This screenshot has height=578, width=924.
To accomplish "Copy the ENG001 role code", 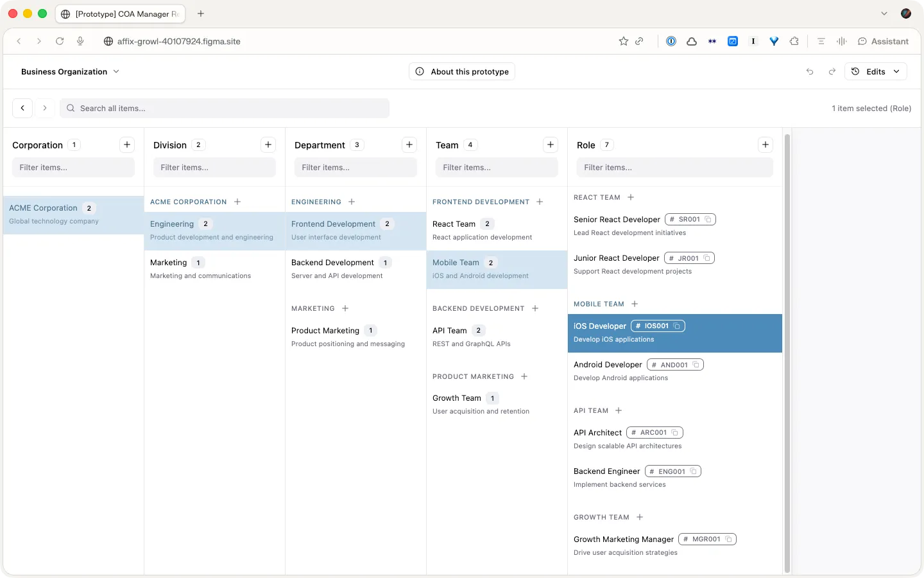I will (694, 471).
